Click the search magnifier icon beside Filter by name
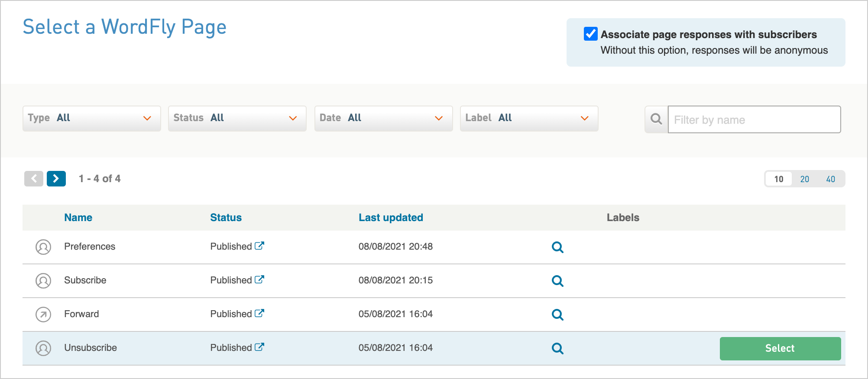The height and width of the screenshot is (379, 868). point(656,119)
